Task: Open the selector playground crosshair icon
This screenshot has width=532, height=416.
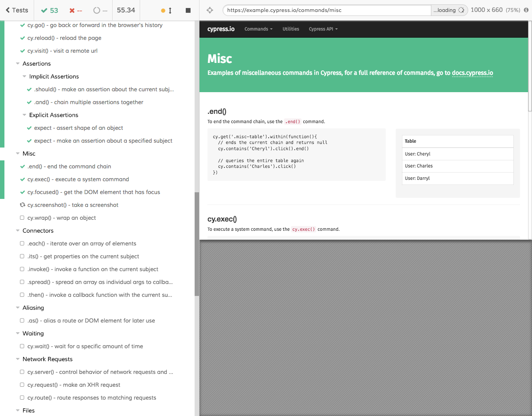Action: [x=210, y=10]
